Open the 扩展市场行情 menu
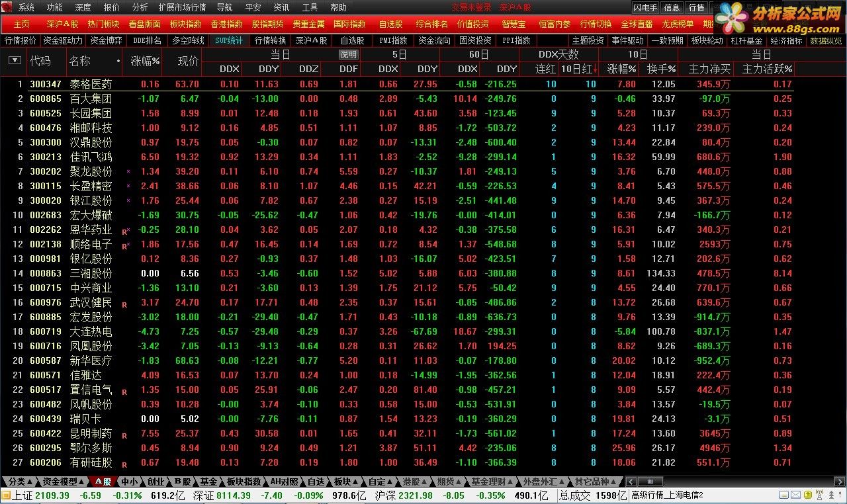Screen dimensions: 847x504 click(x=183, y=8)
